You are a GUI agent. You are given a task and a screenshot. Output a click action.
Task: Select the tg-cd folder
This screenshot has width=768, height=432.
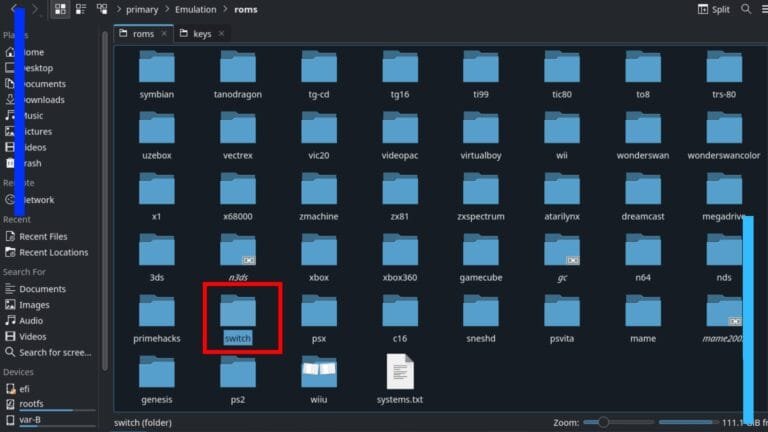(x=319, y=74)
